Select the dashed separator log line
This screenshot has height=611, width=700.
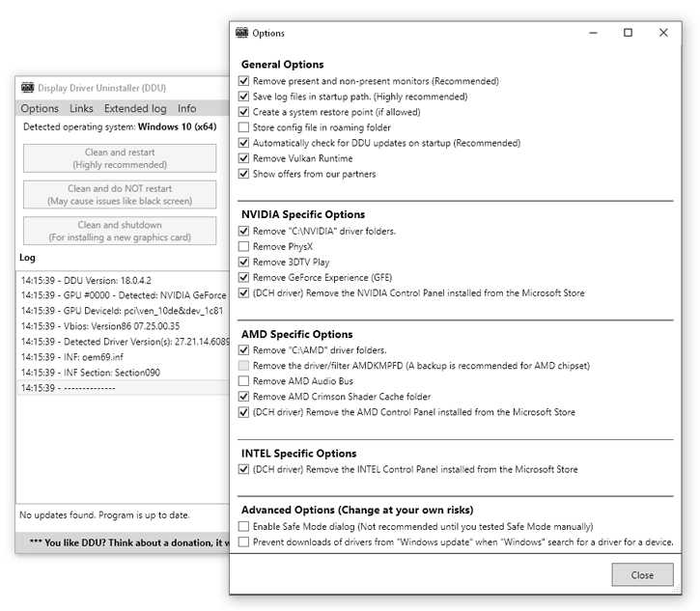(124, 388)
